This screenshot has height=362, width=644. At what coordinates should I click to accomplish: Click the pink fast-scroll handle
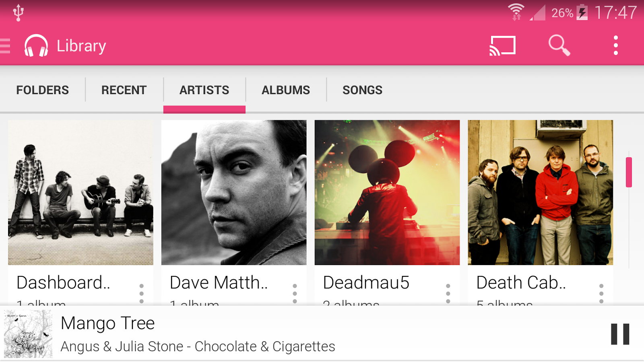pyautogui.click(x=629, y=172)
